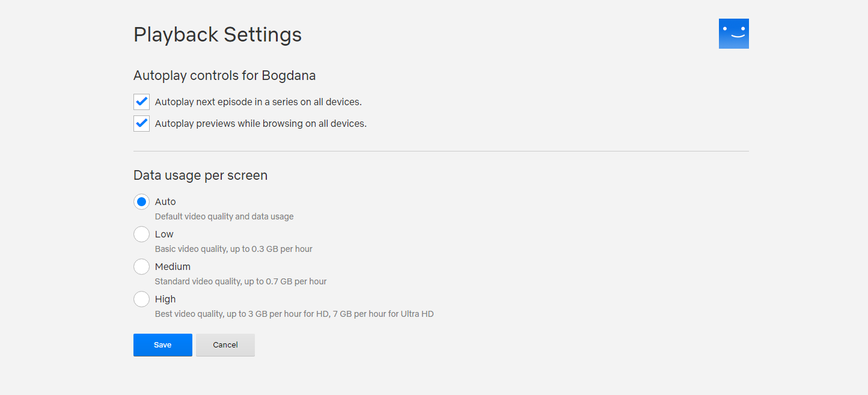Click the Medium option label text
This screenshot has height=395, width=868.
(173, 266)
